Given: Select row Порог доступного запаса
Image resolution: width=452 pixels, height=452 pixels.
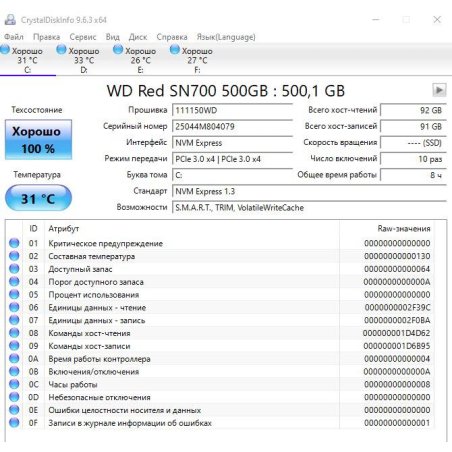Looking at the screenshot, I should pos(220,282).
